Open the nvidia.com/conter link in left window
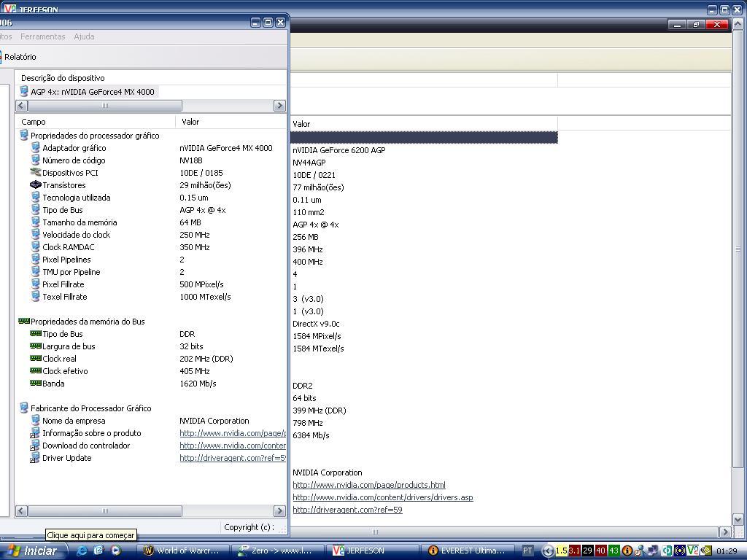Screen dimensions: 747x560 [233, 446]
